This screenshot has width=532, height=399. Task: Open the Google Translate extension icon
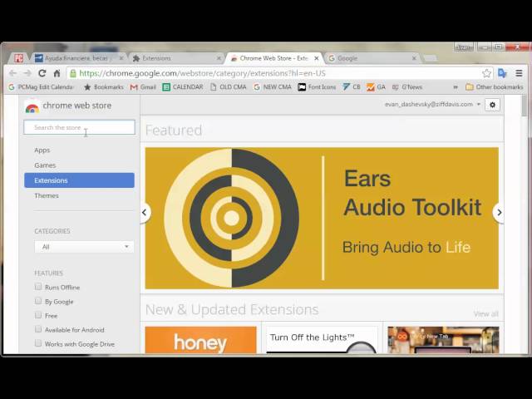[x=502, y=73]
